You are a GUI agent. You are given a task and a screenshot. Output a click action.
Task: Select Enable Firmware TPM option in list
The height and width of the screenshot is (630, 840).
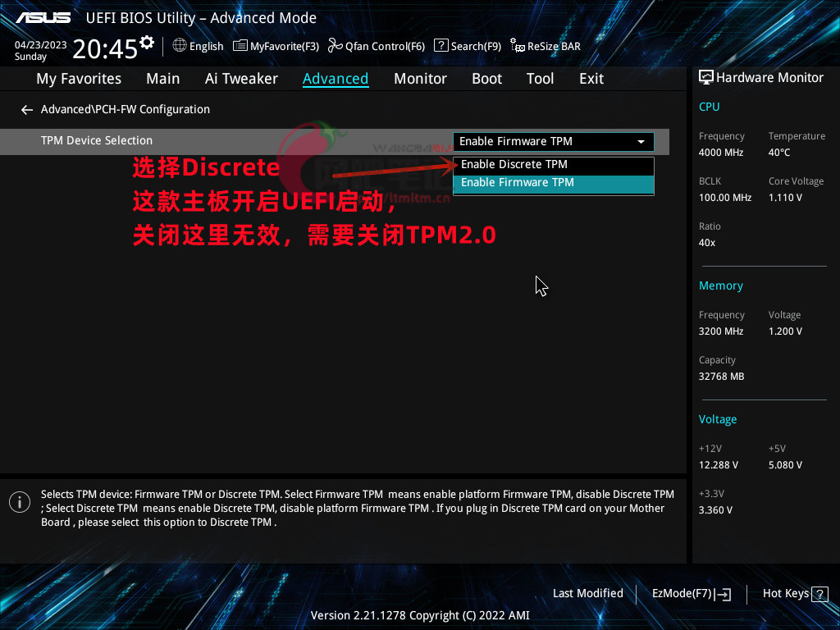click(x=554, y=183)
